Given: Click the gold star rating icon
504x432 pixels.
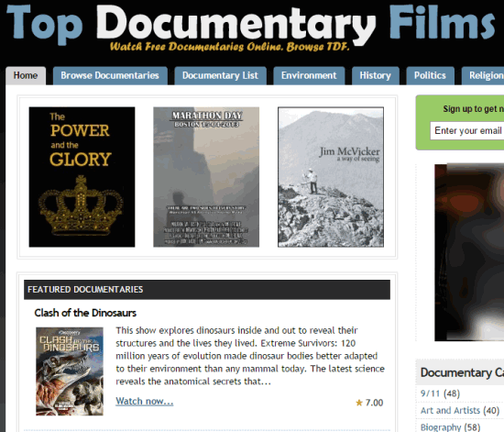Looking at the screenshot, I should pyautogui.click(x=359, y=403).
